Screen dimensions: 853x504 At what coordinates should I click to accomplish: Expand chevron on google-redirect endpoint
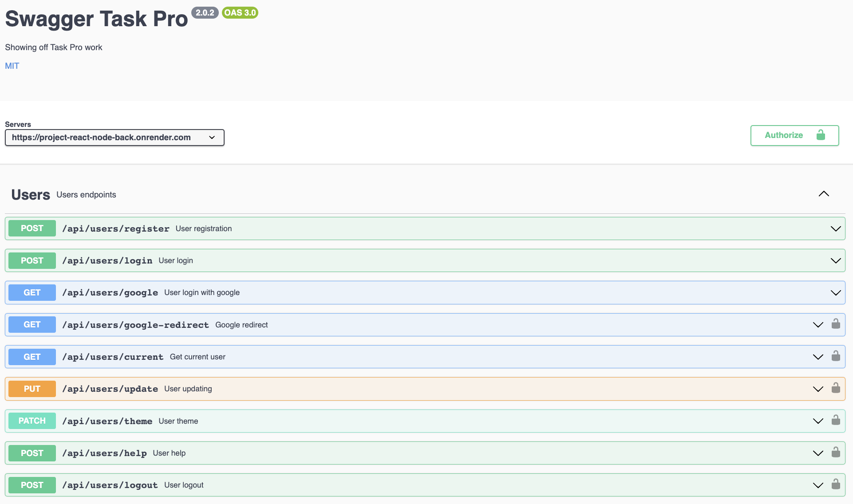tap(818, 325)
